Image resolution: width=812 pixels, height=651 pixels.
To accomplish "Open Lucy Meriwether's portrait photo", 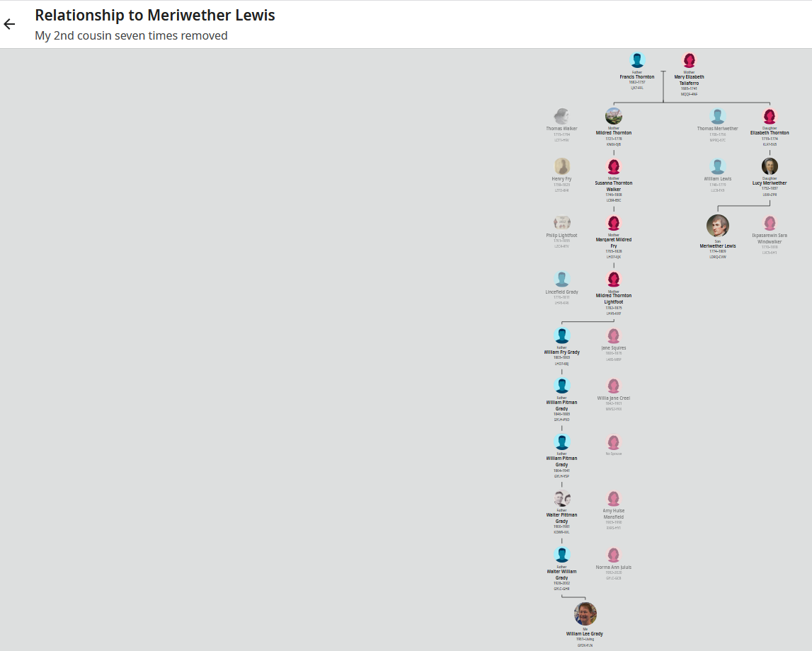I will 770,166.
